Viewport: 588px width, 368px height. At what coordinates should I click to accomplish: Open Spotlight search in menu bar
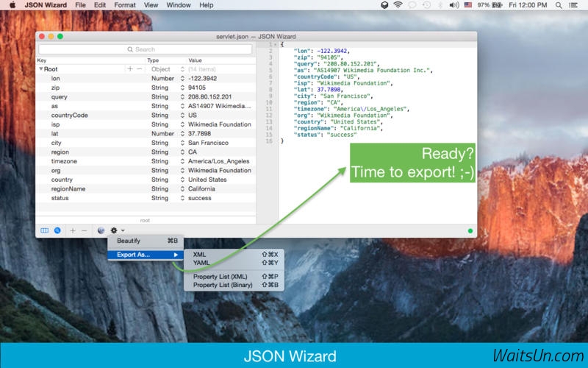(559, 5)
